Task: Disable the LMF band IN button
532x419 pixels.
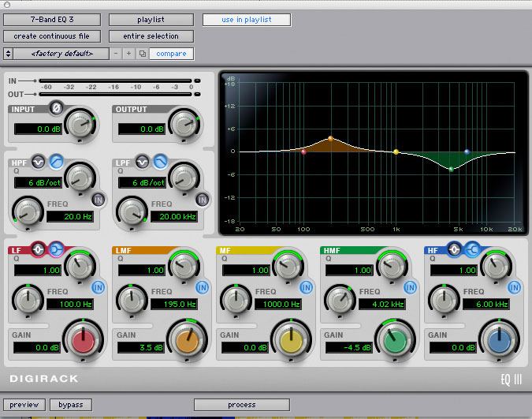Action: point(203,286)
